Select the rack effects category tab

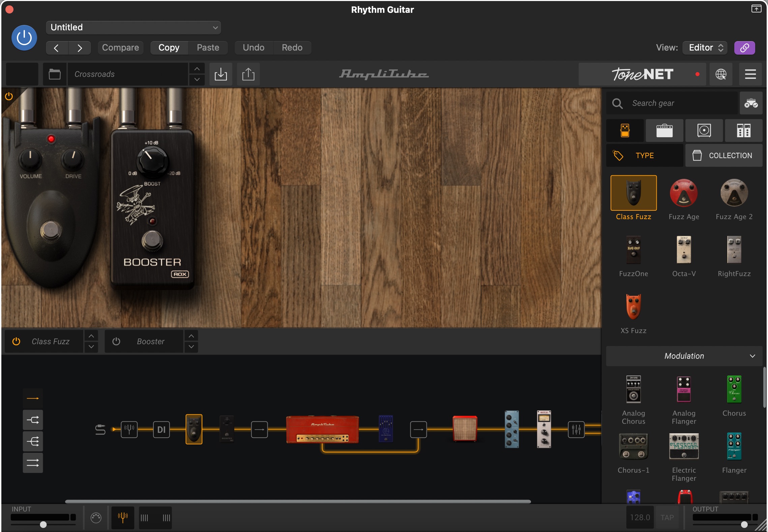point(743,130)
